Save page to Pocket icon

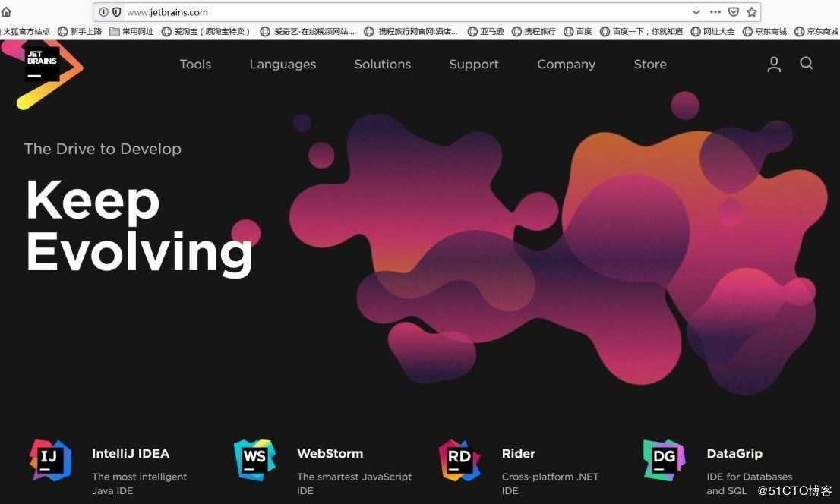[734, 12]
